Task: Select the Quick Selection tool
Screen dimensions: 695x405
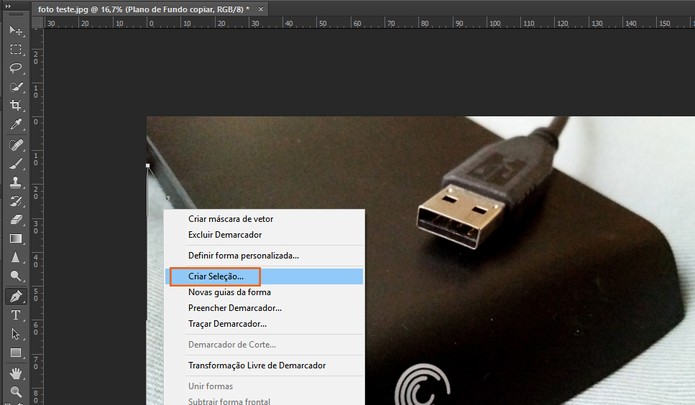Action: tap(16, 87)
